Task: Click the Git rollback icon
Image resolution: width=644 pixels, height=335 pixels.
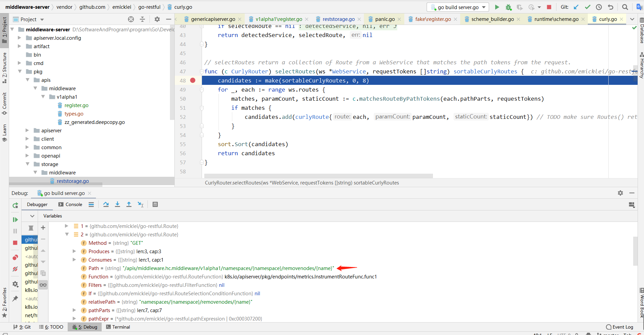Action: coord(610,7)
